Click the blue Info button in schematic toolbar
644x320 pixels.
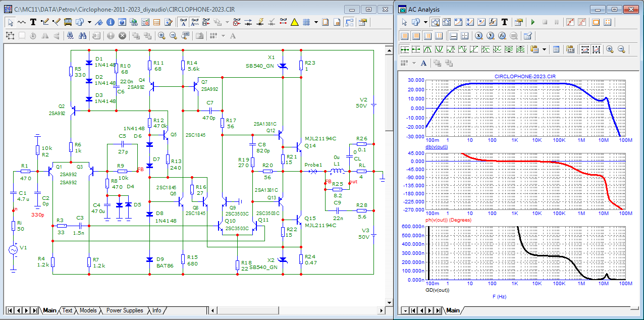[x=110, y=22]
